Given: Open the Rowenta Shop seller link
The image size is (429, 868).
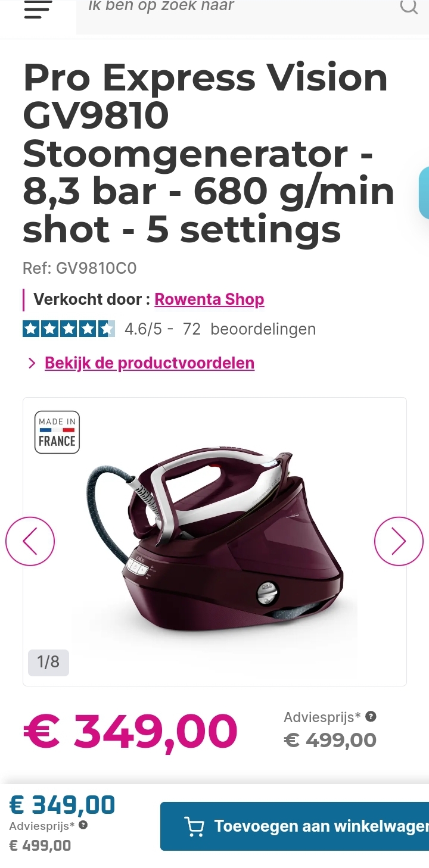Looking at the screenshot, I should coord(209,299).
